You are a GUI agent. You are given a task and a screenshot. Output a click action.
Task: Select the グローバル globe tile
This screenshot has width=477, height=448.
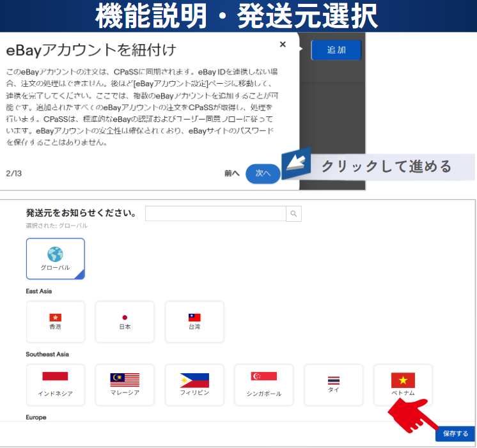pyautogui.click(x=56, y=258)
